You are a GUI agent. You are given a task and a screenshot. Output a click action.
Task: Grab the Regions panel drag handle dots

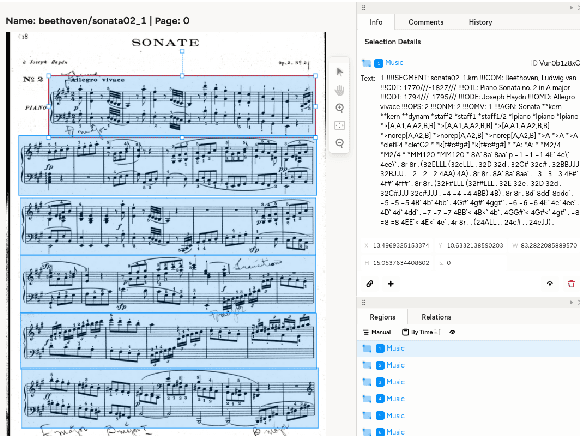pos(363,303)
